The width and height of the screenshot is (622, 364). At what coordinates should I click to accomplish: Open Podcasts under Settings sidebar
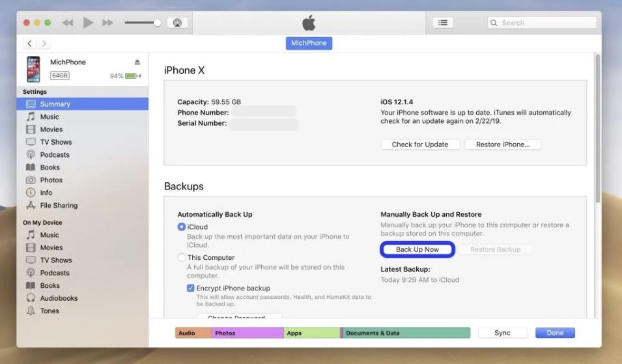coord(55,155)
